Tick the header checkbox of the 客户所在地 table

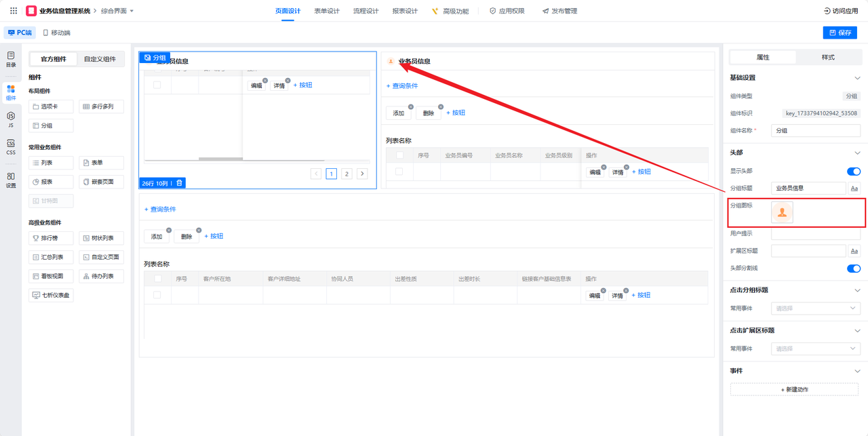157,279
